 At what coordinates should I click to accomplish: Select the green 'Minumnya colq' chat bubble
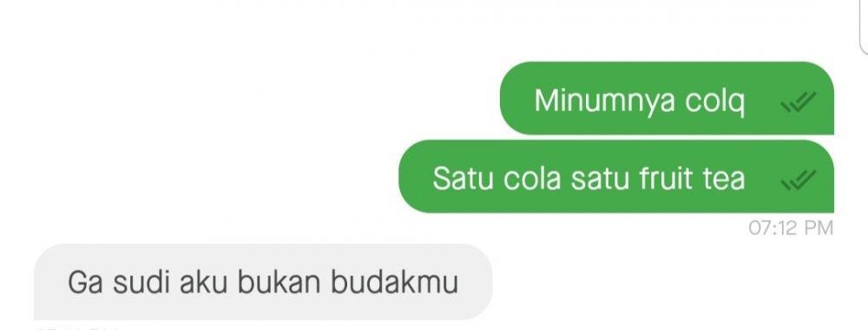coord(667,98)
